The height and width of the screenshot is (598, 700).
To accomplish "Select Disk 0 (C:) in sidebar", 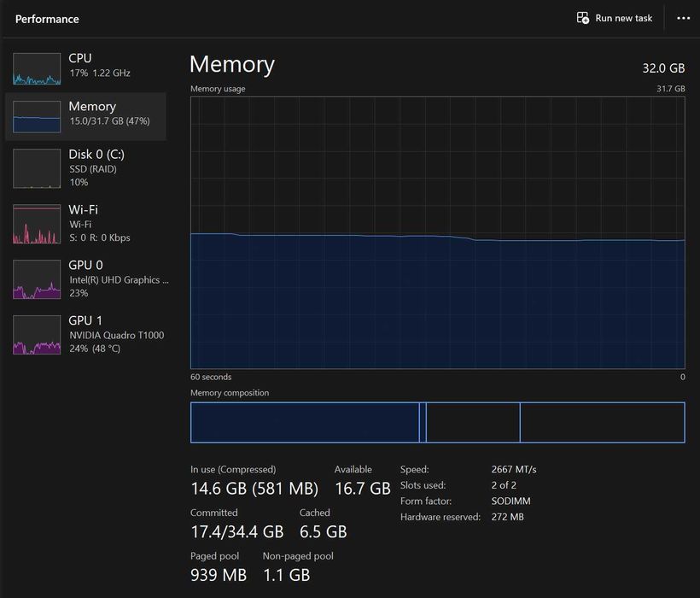I will (x=85, y=168).
